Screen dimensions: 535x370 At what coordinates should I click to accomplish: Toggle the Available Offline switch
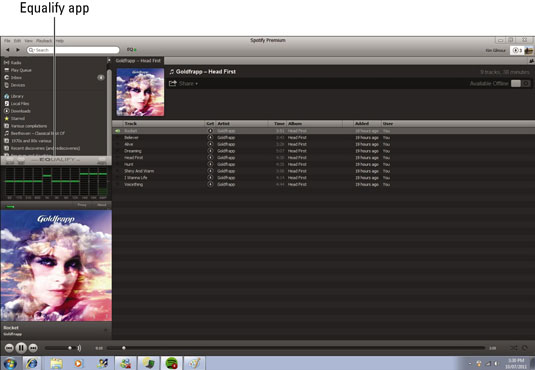point(520,84)
